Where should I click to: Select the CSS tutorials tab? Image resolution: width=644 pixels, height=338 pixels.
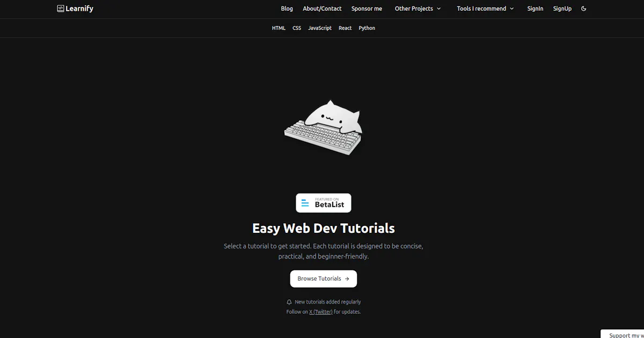coord(297,28)
